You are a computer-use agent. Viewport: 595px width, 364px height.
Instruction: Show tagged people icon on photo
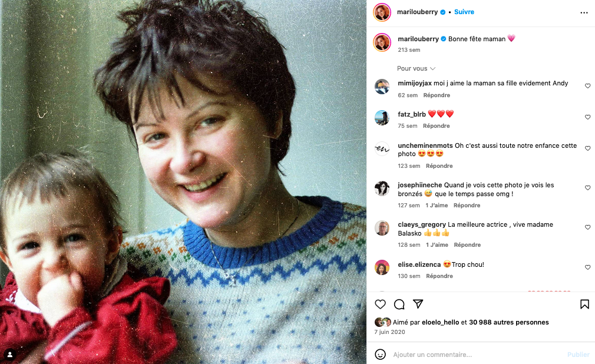click(10, 355)
